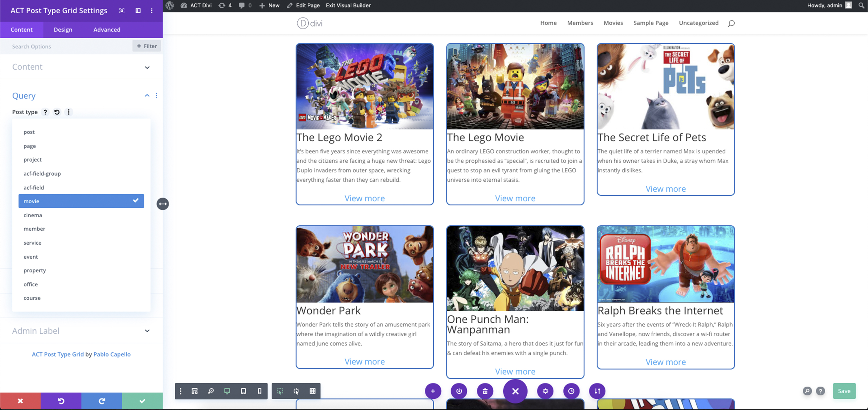
Task: Expand the Content section
Action: tap(81, 67)
